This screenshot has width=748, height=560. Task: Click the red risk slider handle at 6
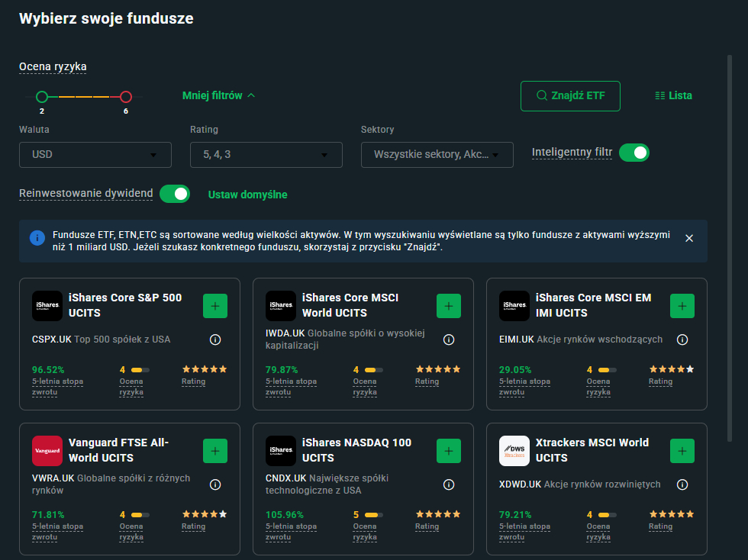126,97
